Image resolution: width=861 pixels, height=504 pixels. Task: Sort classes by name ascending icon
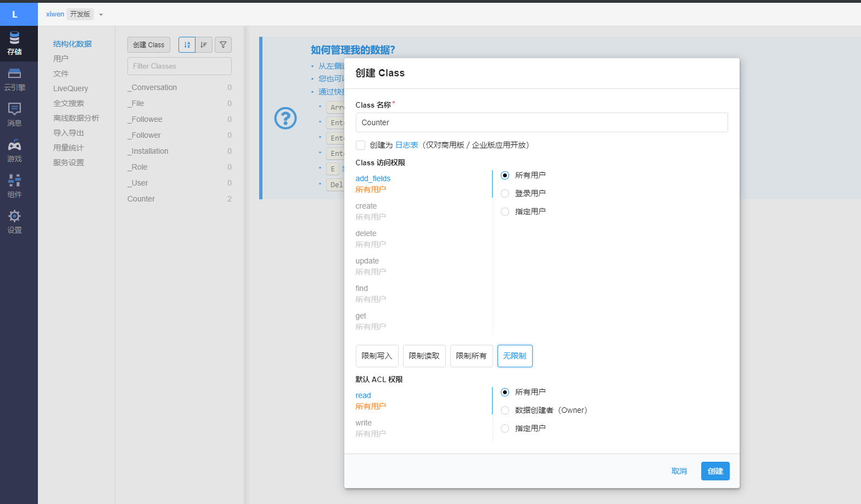coord(187,45)
